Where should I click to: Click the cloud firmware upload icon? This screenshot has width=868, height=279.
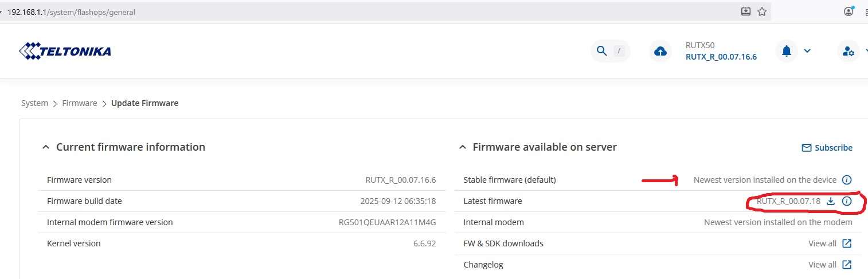coord(660,52)
